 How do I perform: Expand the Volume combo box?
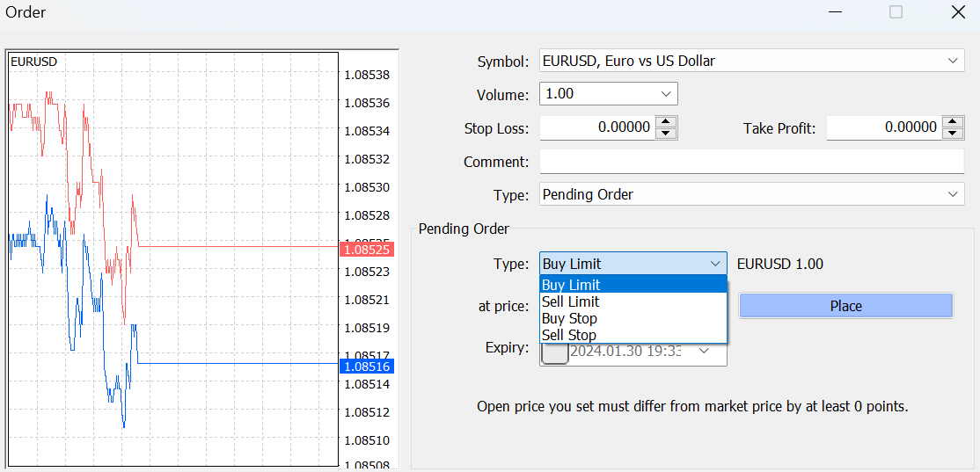[x=666, y=94]
